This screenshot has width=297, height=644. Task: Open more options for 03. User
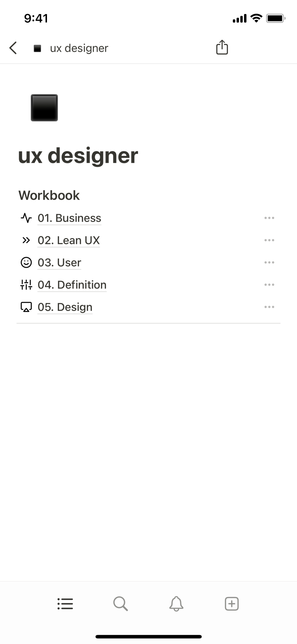click(x=269, y=263)
